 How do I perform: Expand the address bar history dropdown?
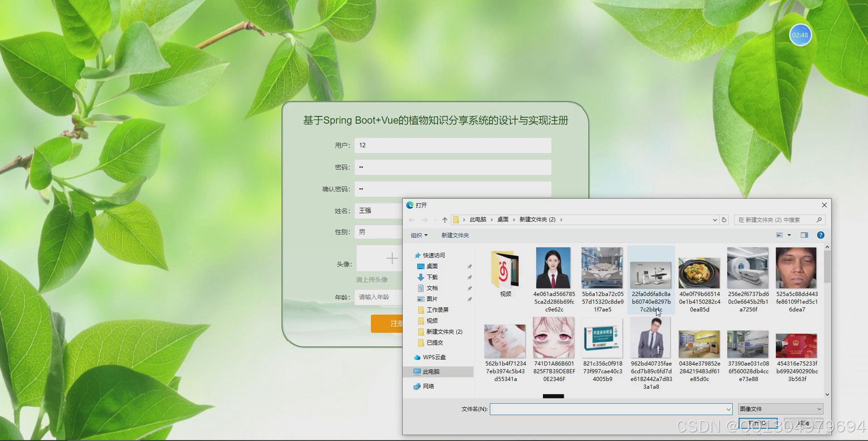pyautogui.click(x=715, y=220)
